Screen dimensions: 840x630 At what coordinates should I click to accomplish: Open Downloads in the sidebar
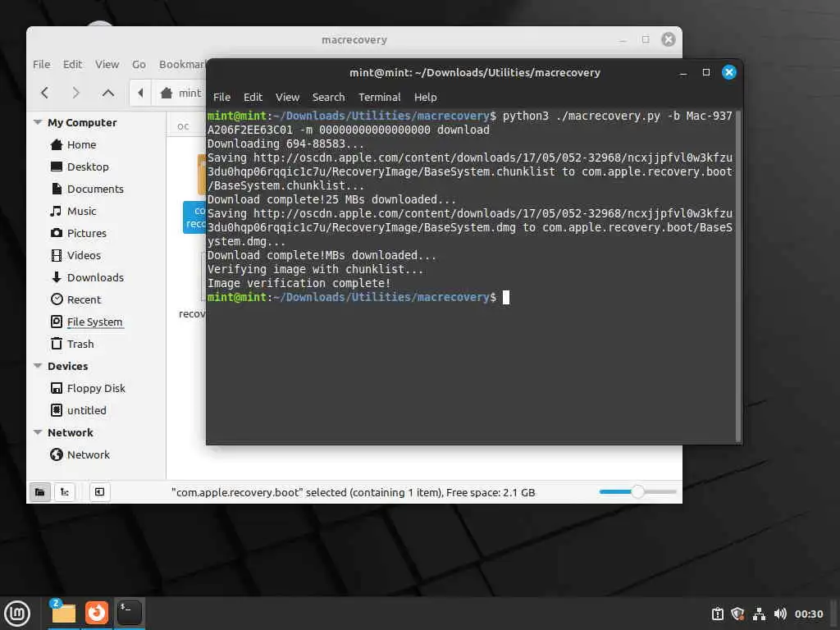point(95,277)
